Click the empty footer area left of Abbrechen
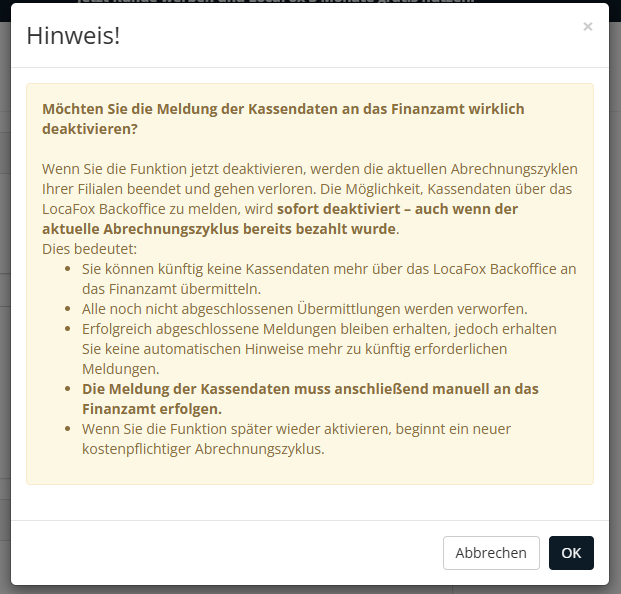The image size is (621, 594). pyautogui.click(x=220, y=553)
